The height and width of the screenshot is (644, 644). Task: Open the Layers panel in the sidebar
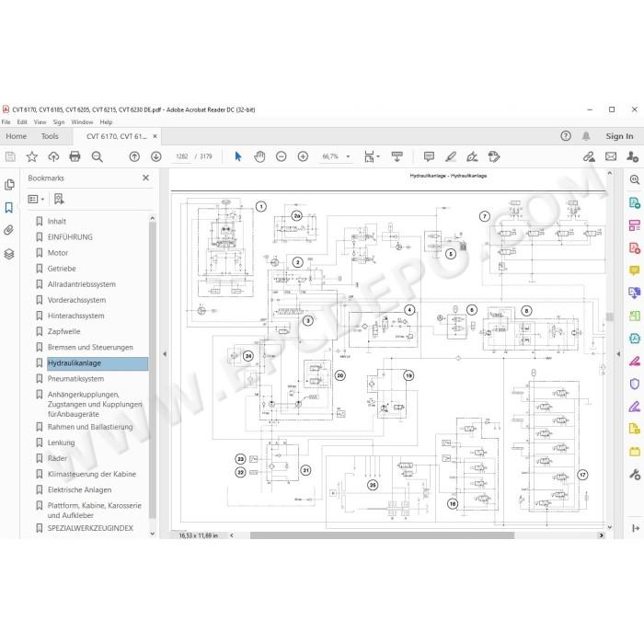9,254
